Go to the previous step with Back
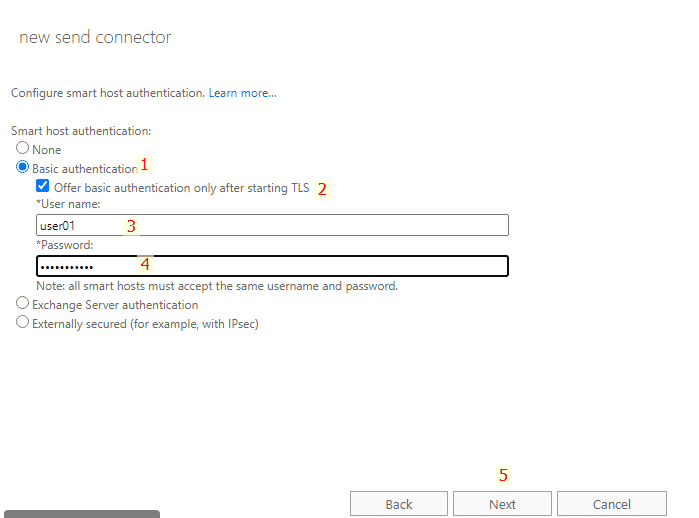699x518 pixels. click(x=398, y=504)
